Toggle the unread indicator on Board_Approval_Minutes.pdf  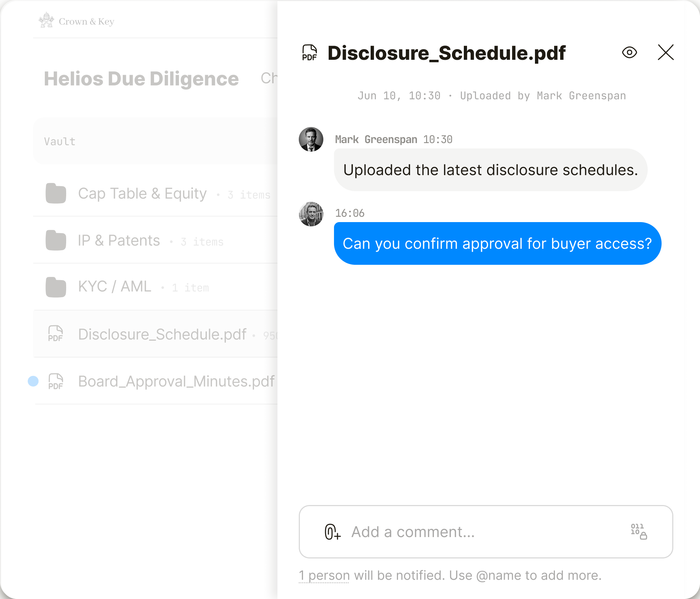click(33, 381)
